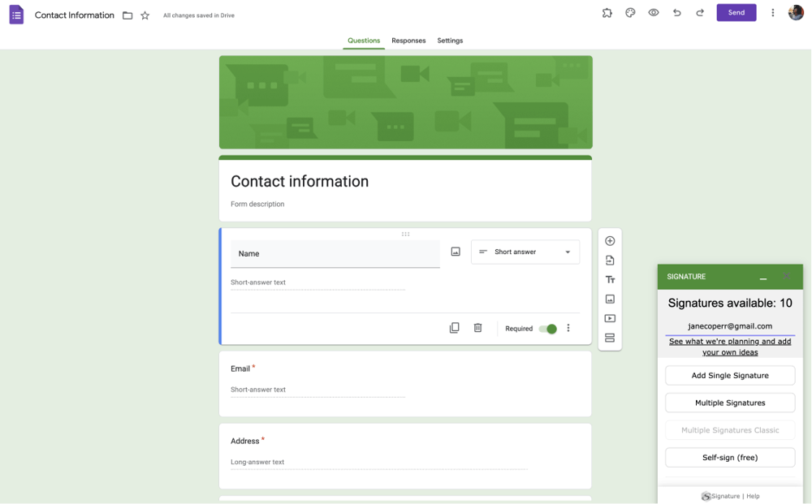Star the Contact Information form
Screen dimensions: 812x504
coord(145,15)
